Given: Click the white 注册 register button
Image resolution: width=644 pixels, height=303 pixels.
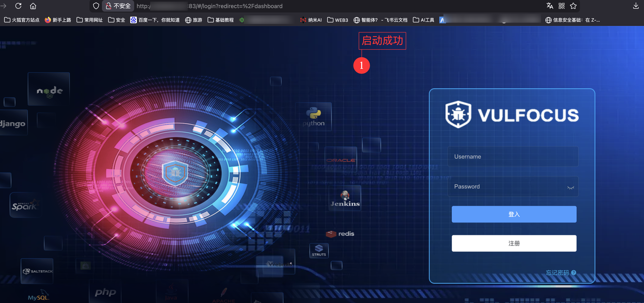Looking at the screenshot, I should 514,243.
